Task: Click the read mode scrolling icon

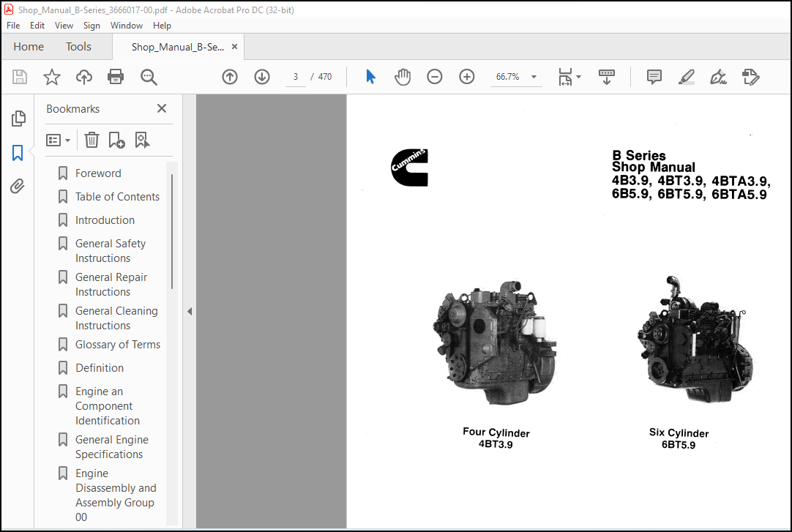Action: click(607, 77)
